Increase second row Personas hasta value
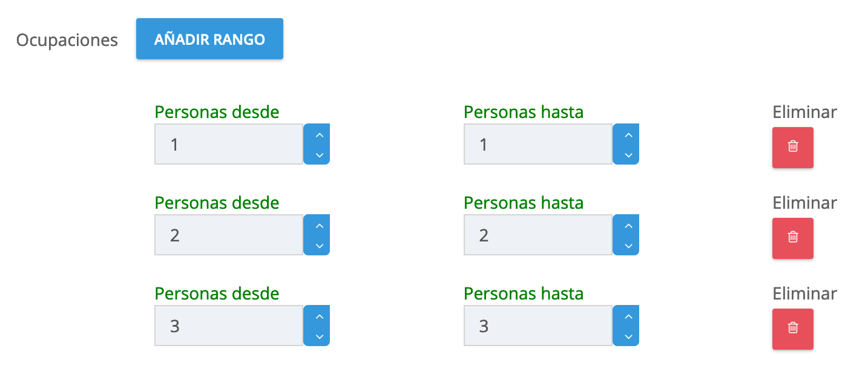Screen dimensions: 868x380 click(x=628, y=226)
